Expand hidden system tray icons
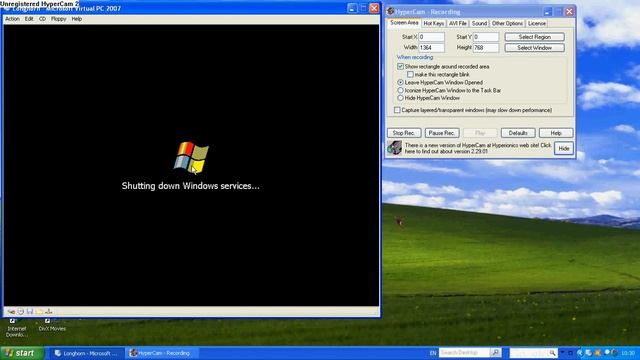This screenshot has height=360, width=640. (x=580, y=353)
